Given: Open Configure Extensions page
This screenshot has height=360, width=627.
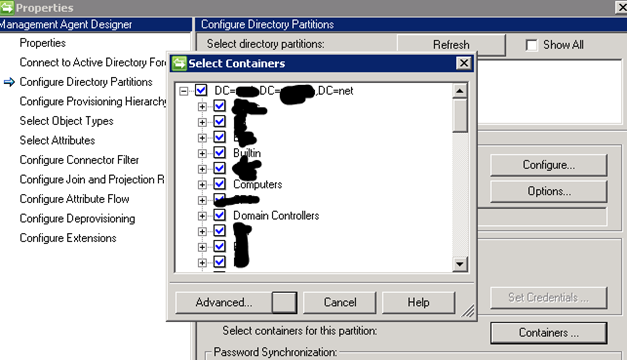Looking at the screenshot, I should (x=68, y=238).
